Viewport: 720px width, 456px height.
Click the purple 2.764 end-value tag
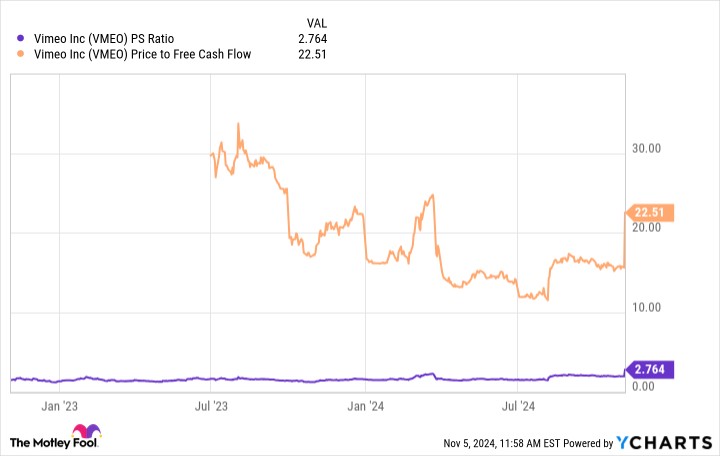(x=651, y=369)
